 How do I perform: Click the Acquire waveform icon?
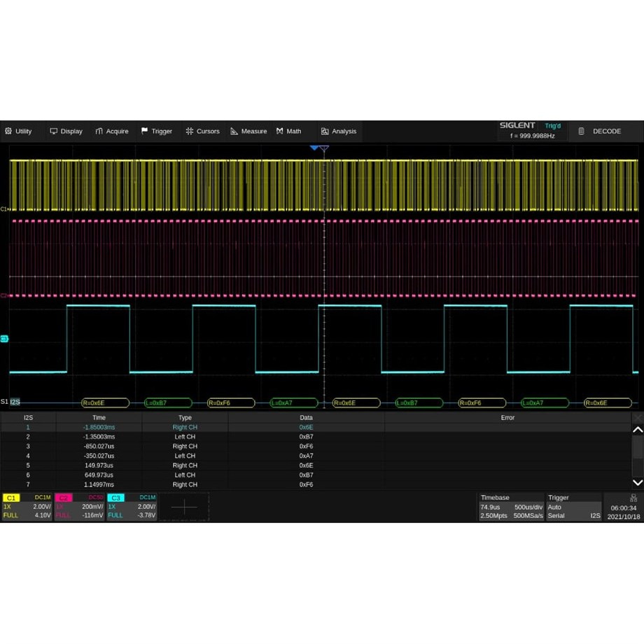pyautogui.click(x=99, y=131)
